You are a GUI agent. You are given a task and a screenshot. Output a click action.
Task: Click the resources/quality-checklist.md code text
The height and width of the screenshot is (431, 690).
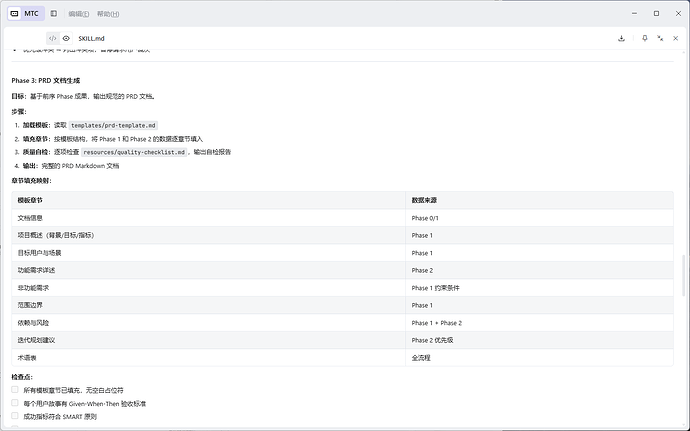pos(134,152)
